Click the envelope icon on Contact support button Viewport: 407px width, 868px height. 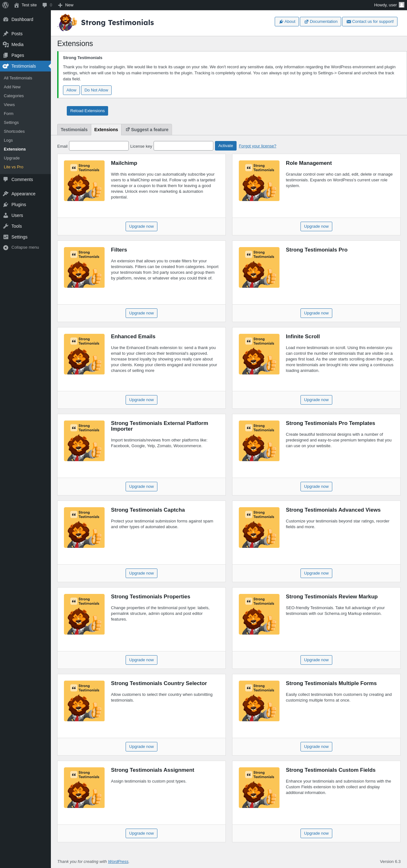coord(348,22)
